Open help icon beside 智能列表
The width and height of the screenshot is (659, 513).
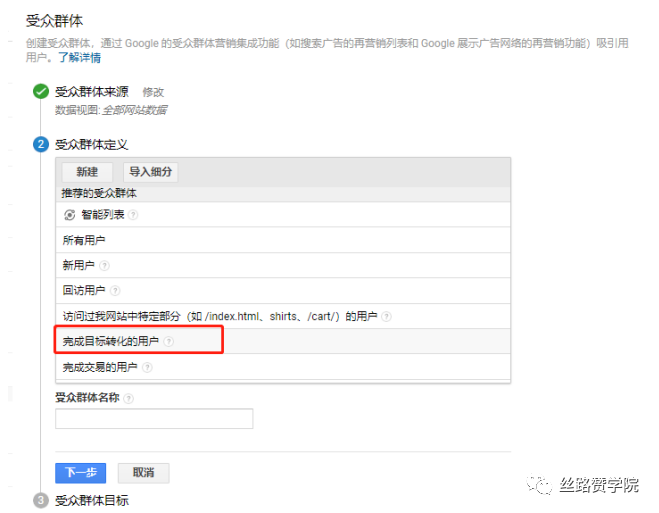point(133,215)
